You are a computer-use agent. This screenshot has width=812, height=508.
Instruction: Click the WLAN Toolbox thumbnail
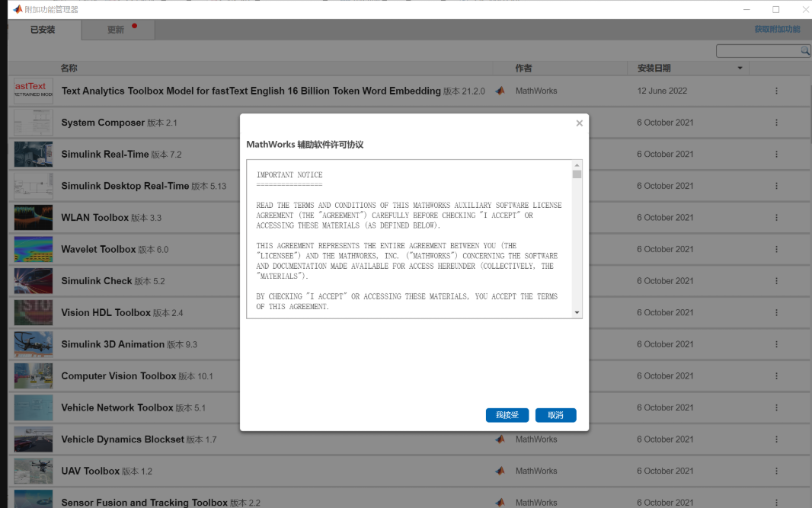34,218
